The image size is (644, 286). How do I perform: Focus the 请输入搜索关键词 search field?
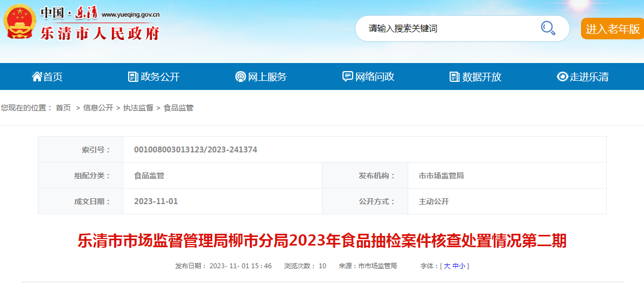click(447, 29)
